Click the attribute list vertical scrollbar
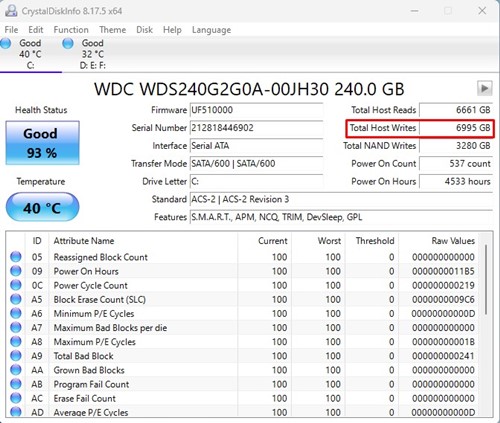The image size is (500, 423). (486, 279)
